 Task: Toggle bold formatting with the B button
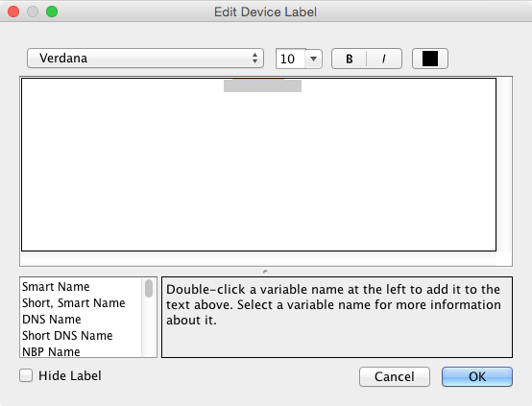(350, 59)
